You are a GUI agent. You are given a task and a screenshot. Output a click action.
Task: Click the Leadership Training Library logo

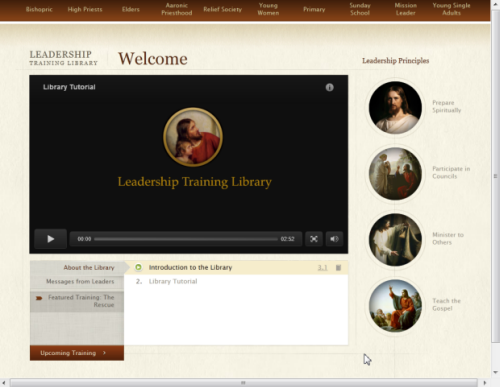coord(63,58)
